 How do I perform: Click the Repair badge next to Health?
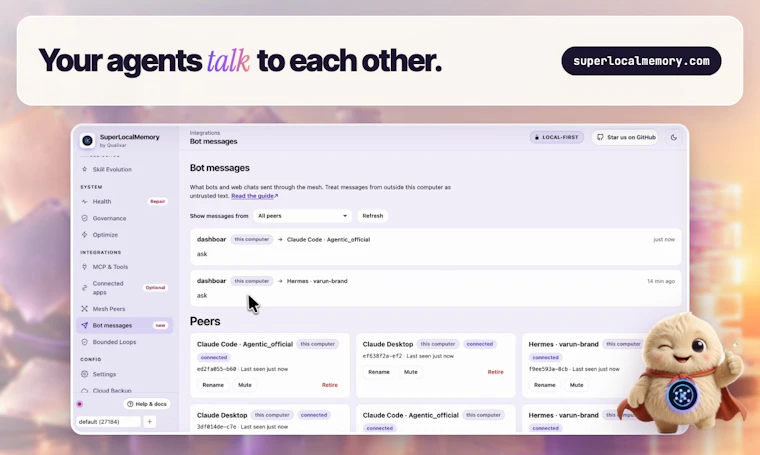[158, 201]
